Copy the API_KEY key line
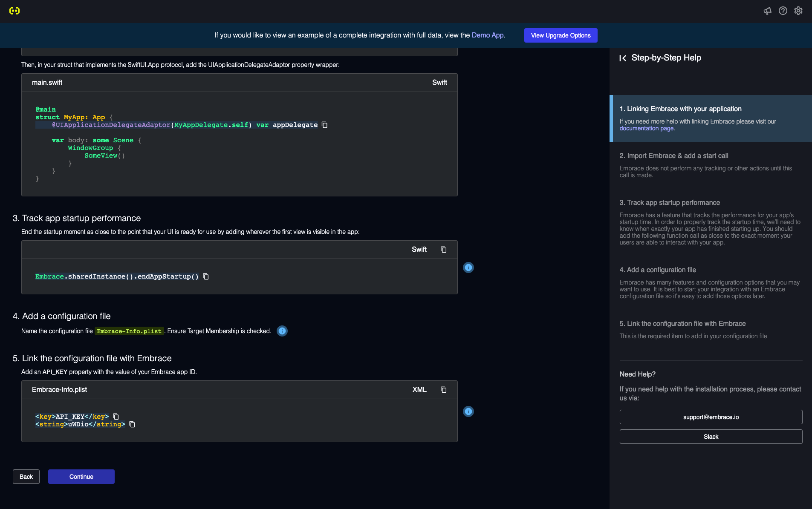This screenshot has height=509, width=812. coord(116,417)
